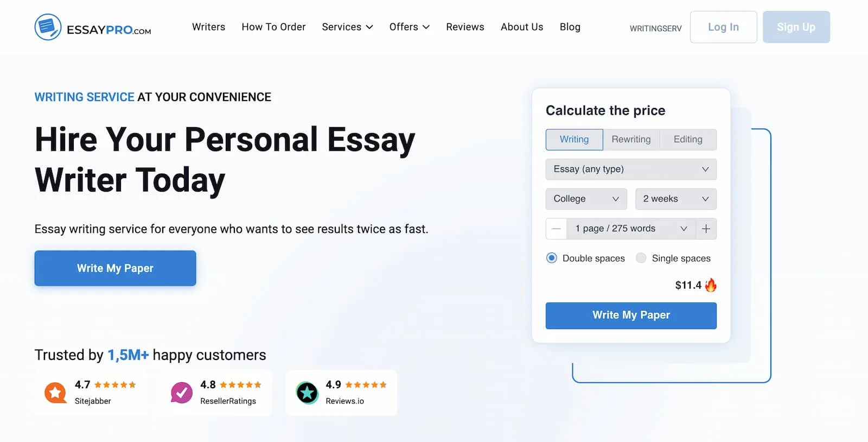Select the Double spaces option
868x442 pixels.
(552, 258)
